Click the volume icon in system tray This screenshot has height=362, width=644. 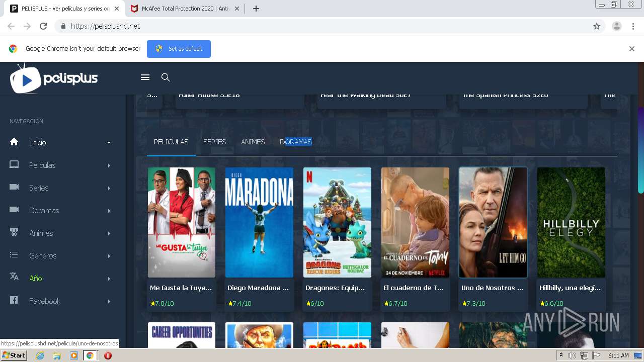[572, 355]
